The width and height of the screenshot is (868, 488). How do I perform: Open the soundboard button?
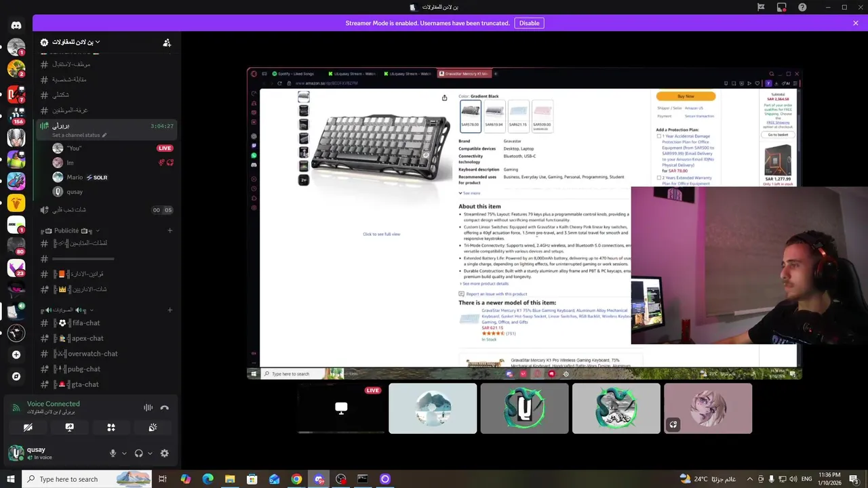click(153, 428)
